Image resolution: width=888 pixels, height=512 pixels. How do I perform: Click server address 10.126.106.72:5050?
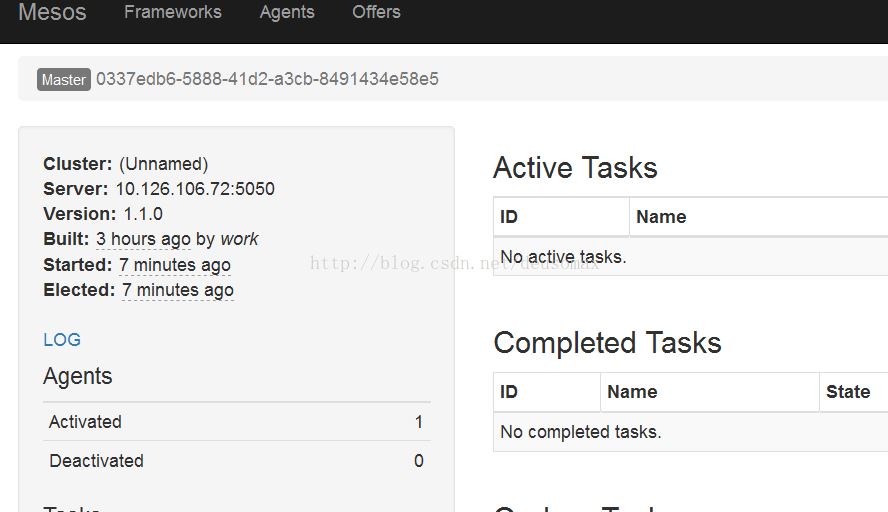(x=195, y=189)
